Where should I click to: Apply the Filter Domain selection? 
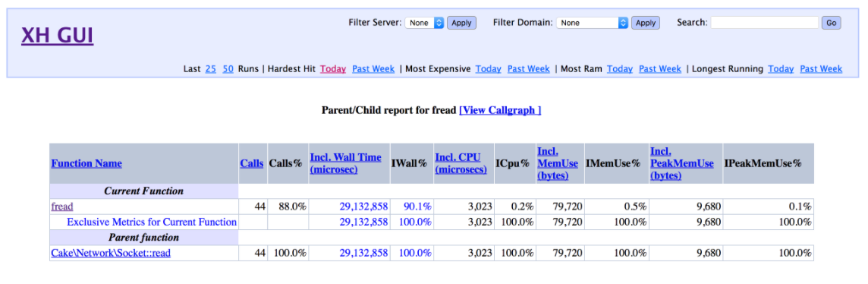[x=646, y=23]
